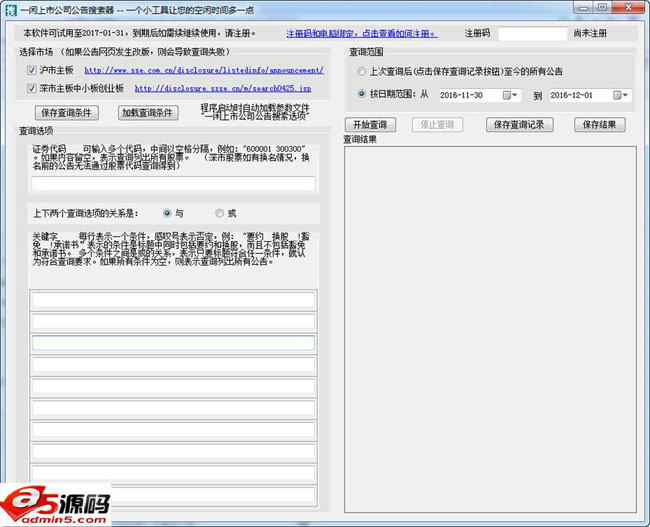Screen dimensions: 650x527
Task: Toggle the 沪市主板 checkbox
Action: (32, 70)
